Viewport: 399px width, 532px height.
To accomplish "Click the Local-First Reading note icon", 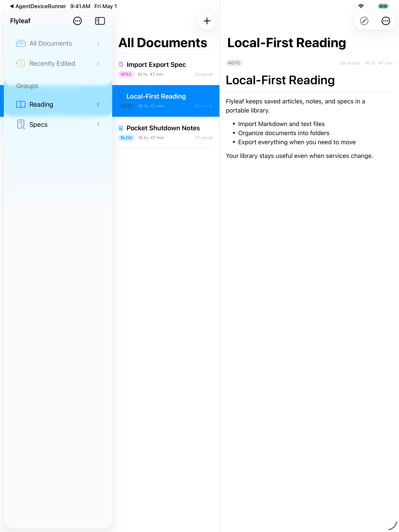I will point(121,96).
